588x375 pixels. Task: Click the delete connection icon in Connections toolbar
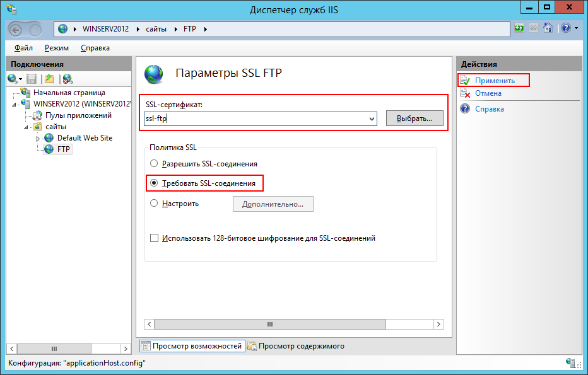coord(68,79)
